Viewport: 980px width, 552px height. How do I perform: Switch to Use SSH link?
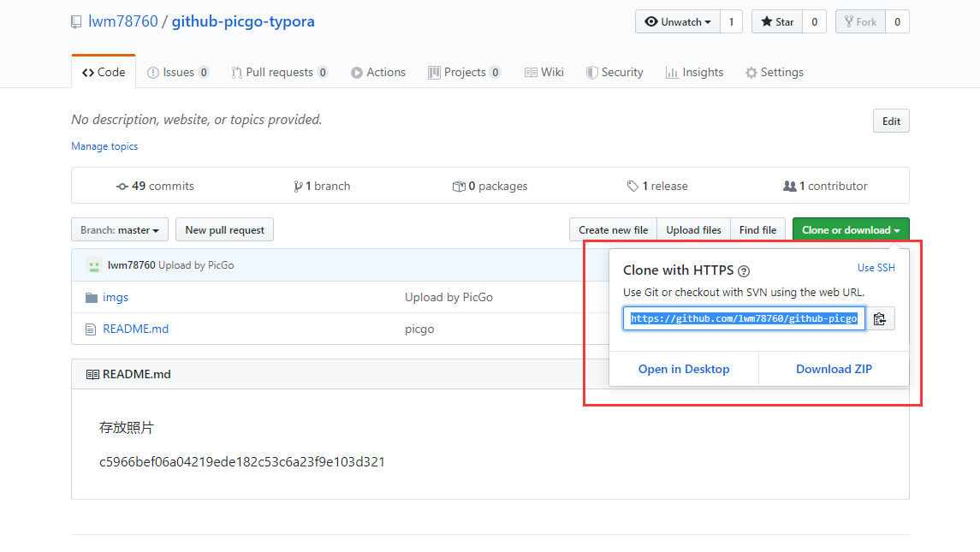point(876,268)
